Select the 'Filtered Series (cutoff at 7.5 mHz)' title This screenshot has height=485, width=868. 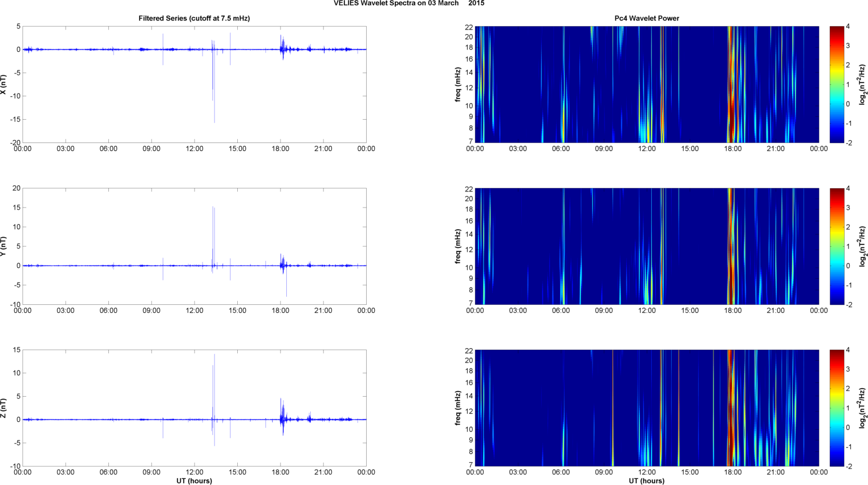coord(194,18)
